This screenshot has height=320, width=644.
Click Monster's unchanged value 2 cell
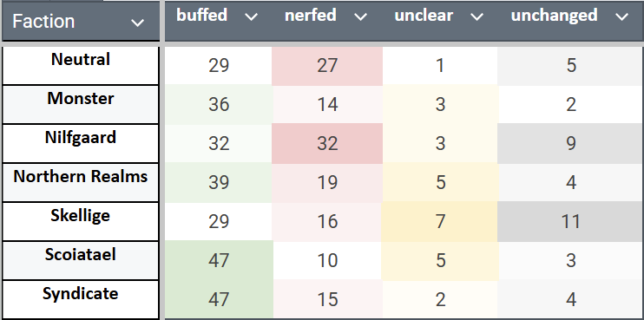[x=570, y=105]
